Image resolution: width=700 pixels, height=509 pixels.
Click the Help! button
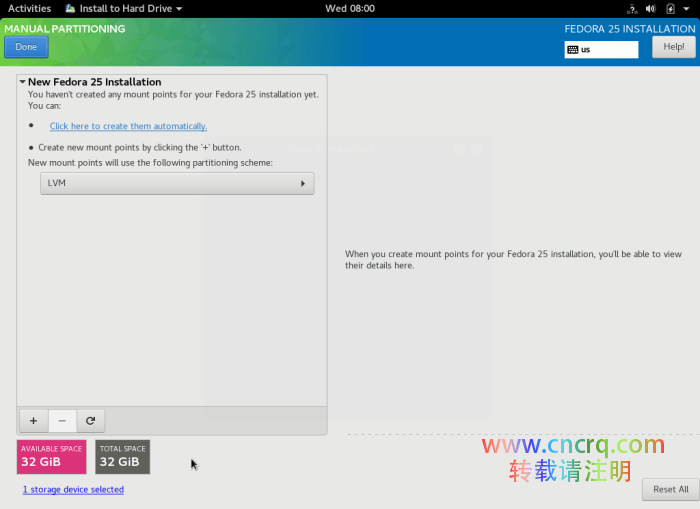674,47
